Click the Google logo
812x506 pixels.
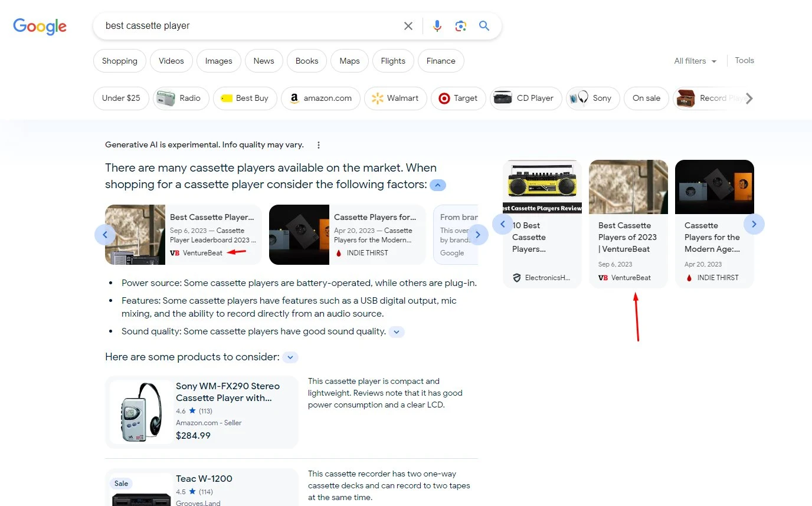[40, 27]
